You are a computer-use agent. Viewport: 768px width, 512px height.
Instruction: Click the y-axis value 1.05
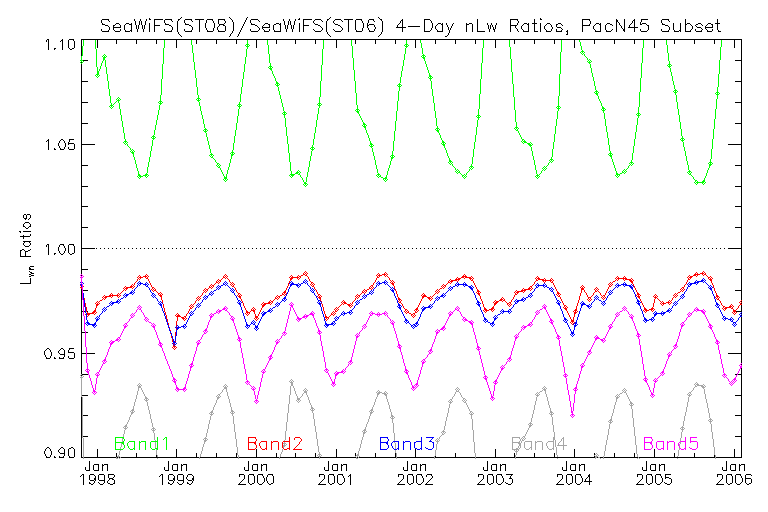tap(60, 145)
